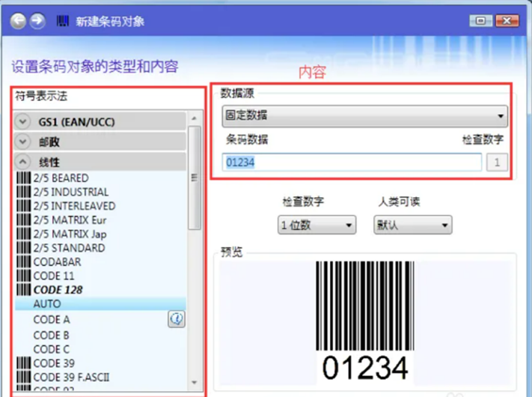532x397 pixels.
Task: Click barcode icon next to CODE 128
Action: tap(23, 289)
